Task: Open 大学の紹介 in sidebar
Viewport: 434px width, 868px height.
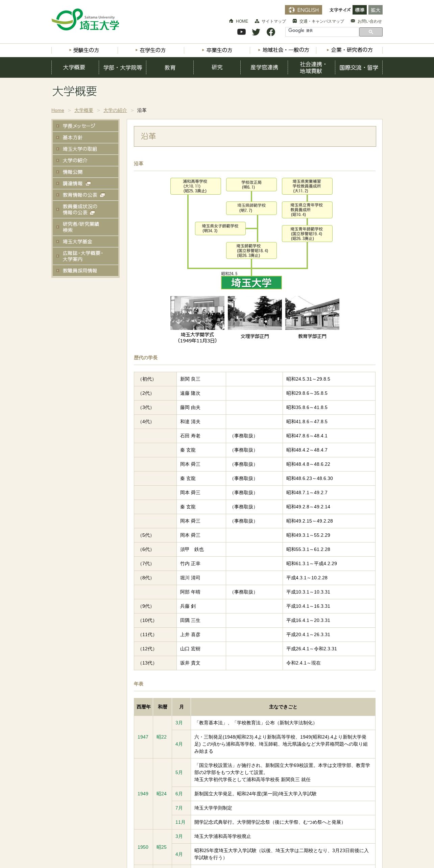Action: coord(86,161)
